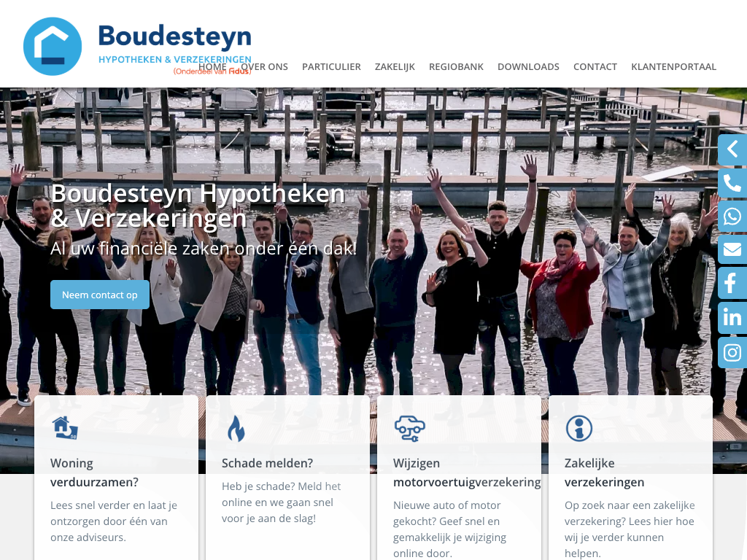Click the Neem contact op button
Viewport: 747px width, 560px height.
coord(99,295)
